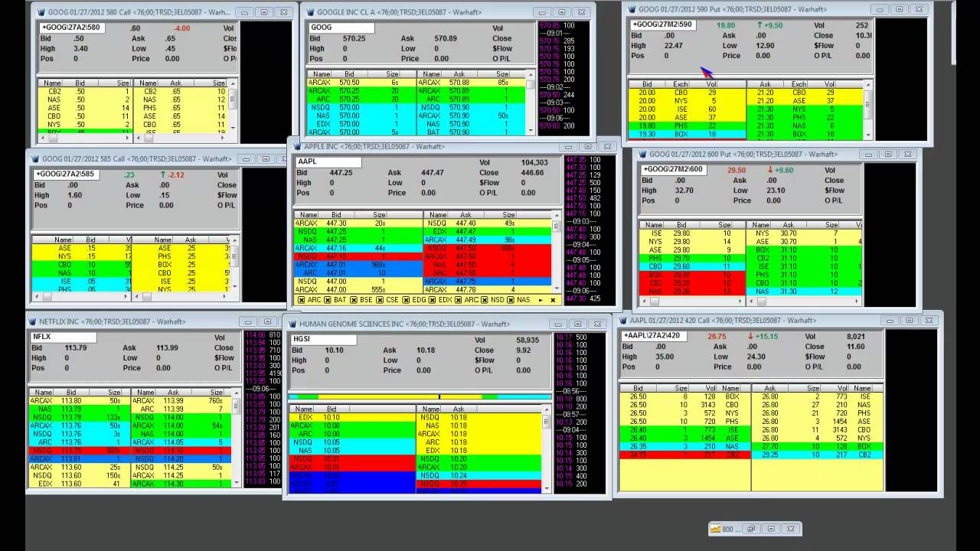This screenshot has height=551, width=980.
Task: Click scroll-up arrow in GOOG 590 Put quote table
Action: pos(868,84)
